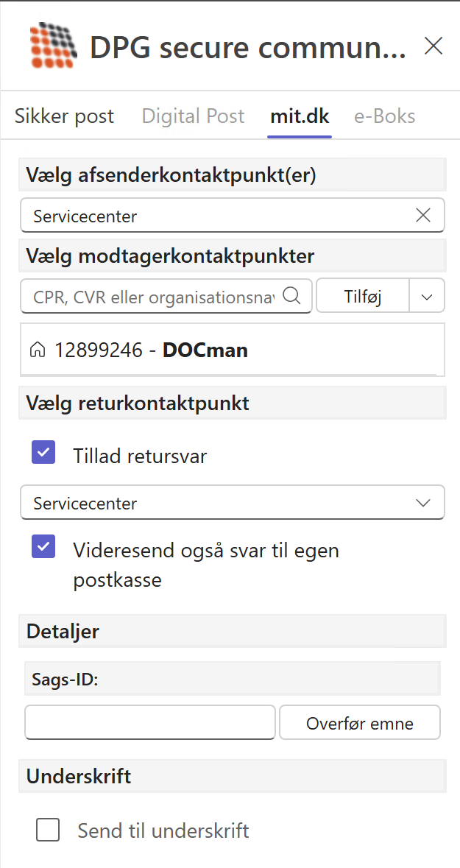Switch to the e-Boks tab
The image size is (460, 868).
385,116
